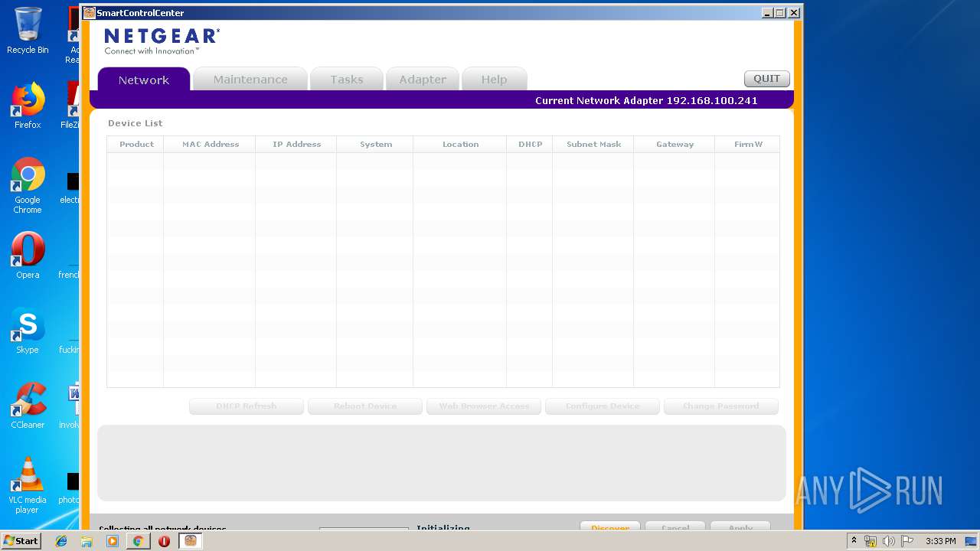
Task: Sort by IP Address column header
Action: [x=296, y=144]
